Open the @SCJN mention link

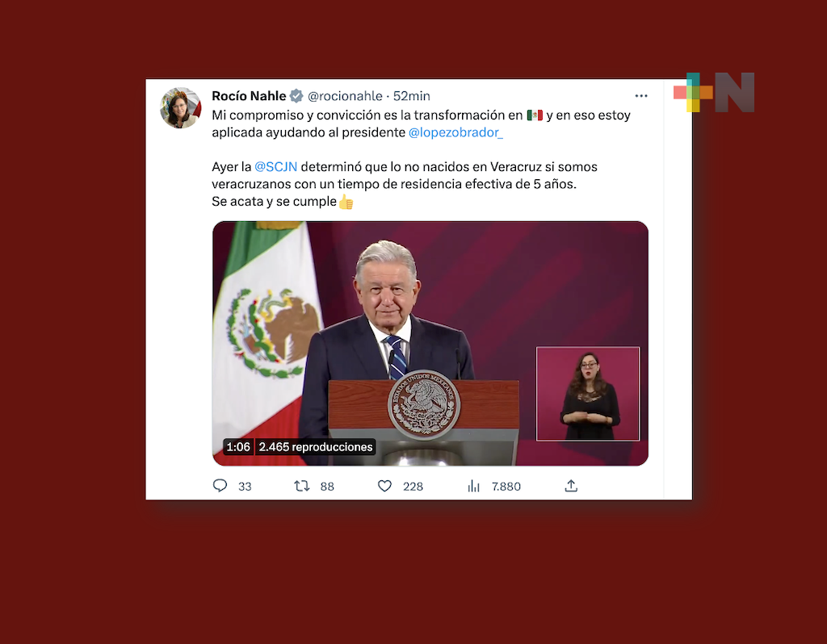(x=276, y=167)
